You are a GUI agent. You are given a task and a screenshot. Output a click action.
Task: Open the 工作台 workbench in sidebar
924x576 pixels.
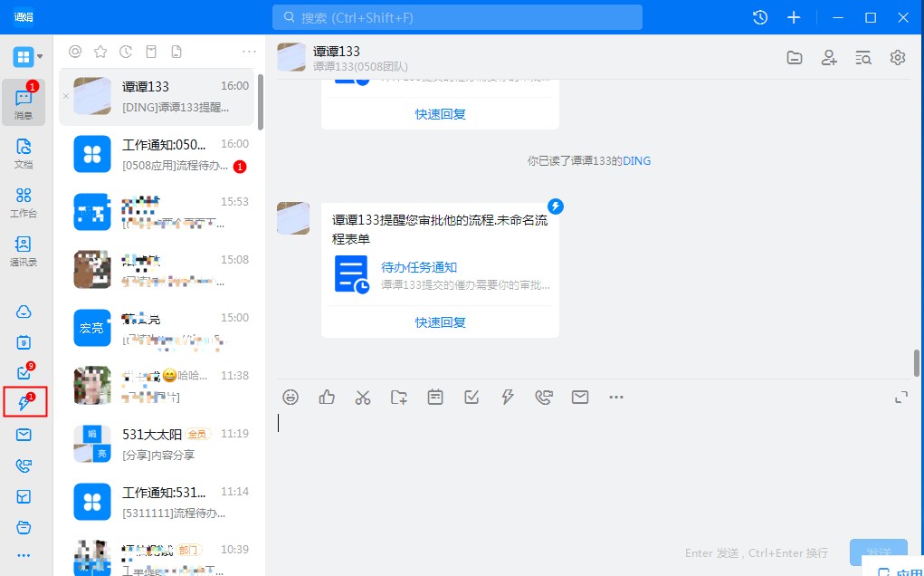click(x=24, y=201)
